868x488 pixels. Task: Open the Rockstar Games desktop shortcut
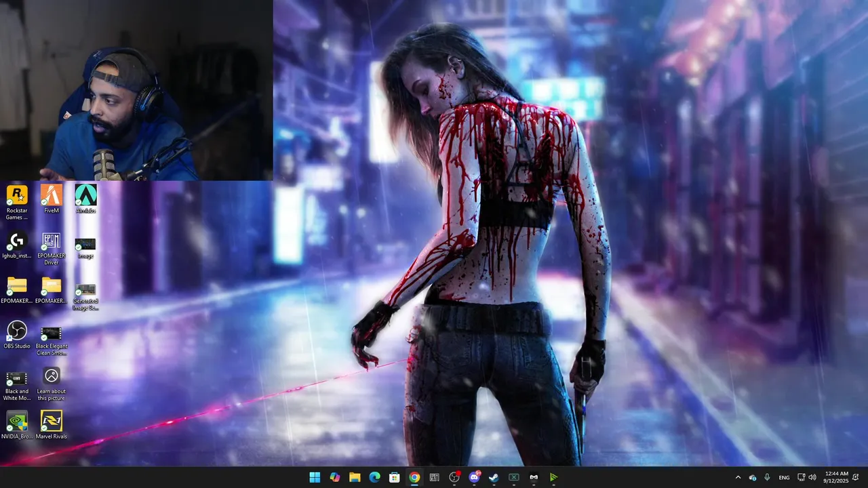(17, 202)
